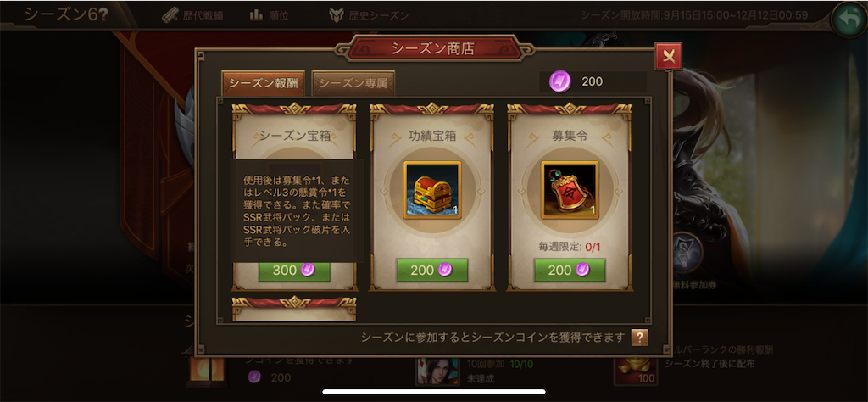Close the シーズン商店 shop window
The width and height of the screenshot is (868, 402).
668,57
